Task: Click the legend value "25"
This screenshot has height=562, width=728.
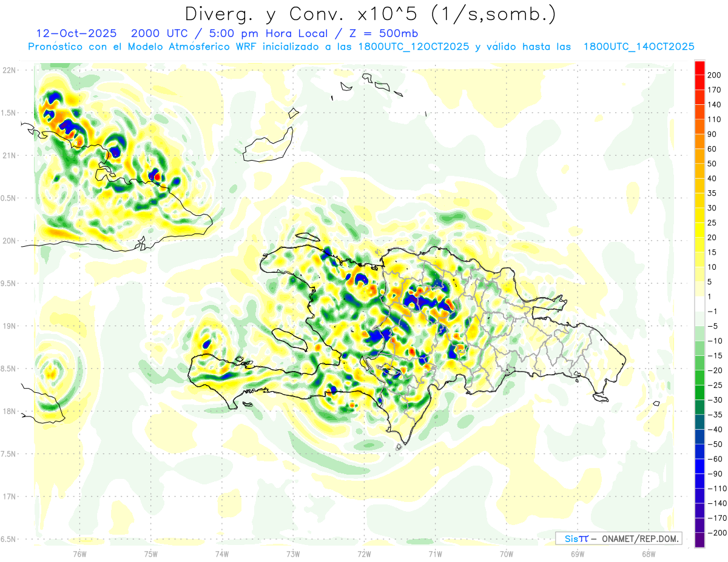Action: click(713, 222)
